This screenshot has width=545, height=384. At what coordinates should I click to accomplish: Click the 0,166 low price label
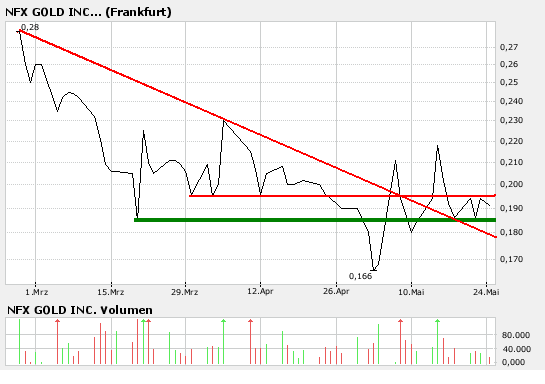[x=360, y=276]
